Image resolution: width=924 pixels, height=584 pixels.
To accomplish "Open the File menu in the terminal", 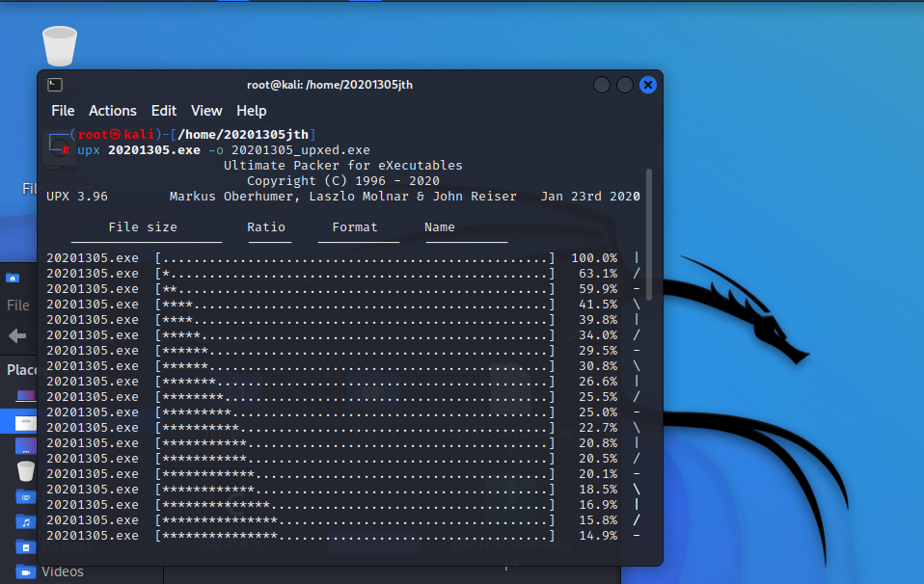I will click(63, 111).
